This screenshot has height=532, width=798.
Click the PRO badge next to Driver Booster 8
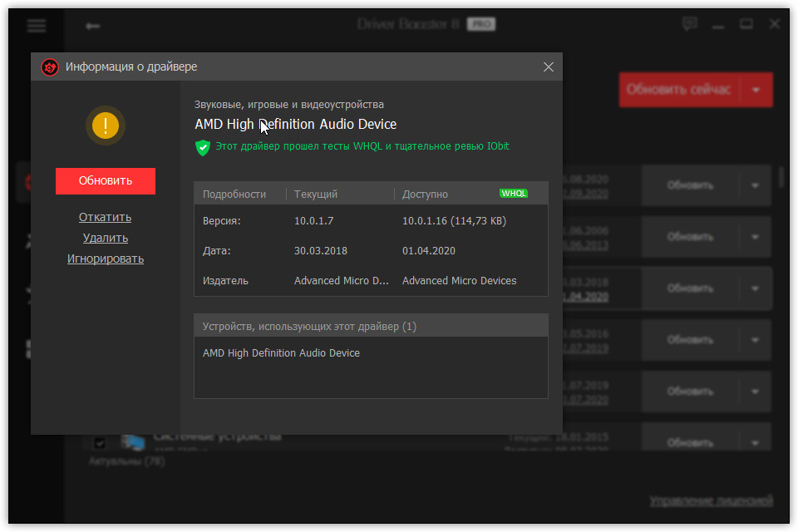click(480, 24)
